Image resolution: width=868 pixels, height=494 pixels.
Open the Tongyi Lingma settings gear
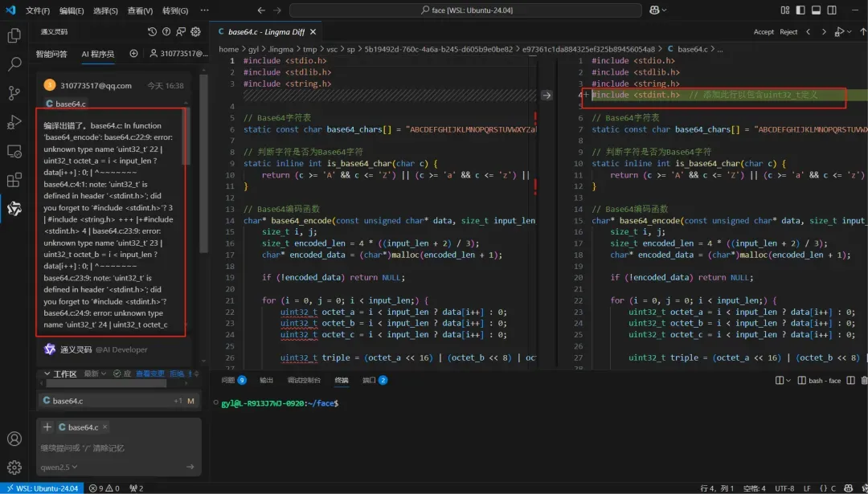[x=195, y=32]
